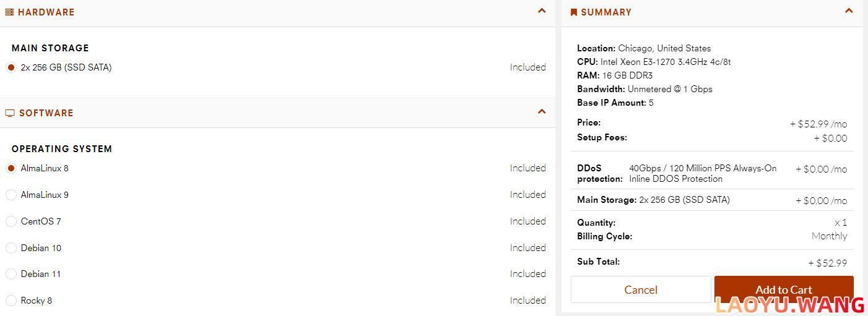Screen dimensions: 868x316
Task: Collapse the Summary panel chevron
Action: click(849, 11)
